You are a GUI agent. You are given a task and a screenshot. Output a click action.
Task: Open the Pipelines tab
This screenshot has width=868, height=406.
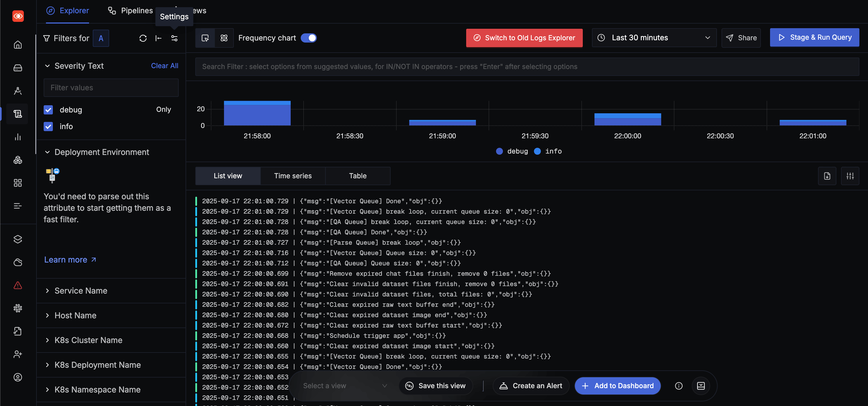click(x=130, y=11)
